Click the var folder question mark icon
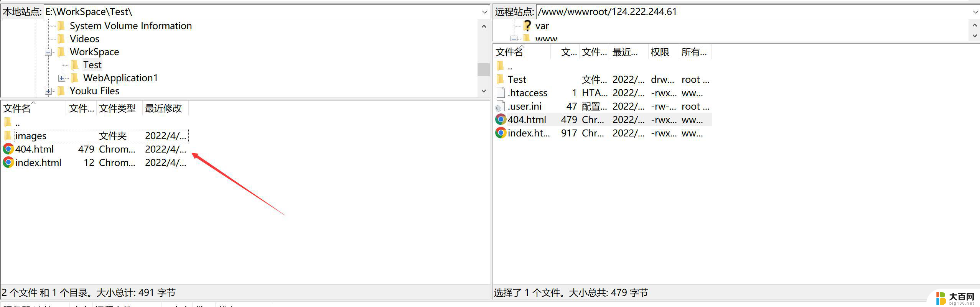Screen dimensions: 980x307 [527, 26]
